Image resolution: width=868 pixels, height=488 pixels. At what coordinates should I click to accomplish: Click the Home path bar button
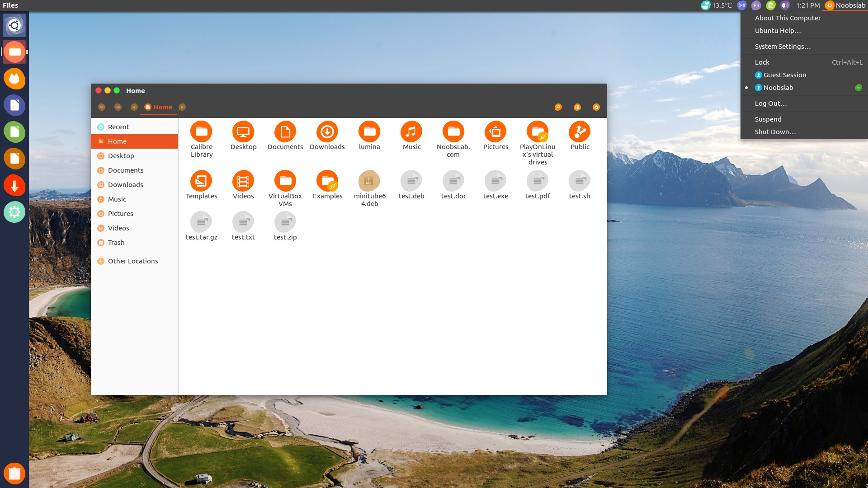click(x=159, y=107)
